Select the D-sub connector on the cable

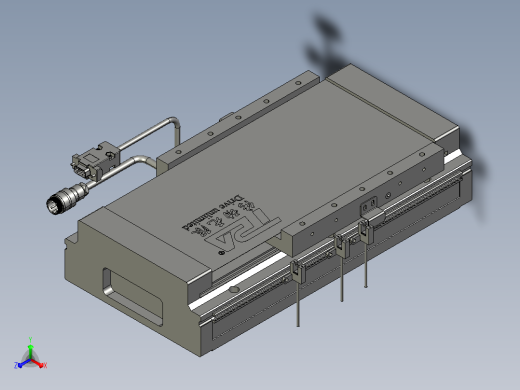point(94,160)
